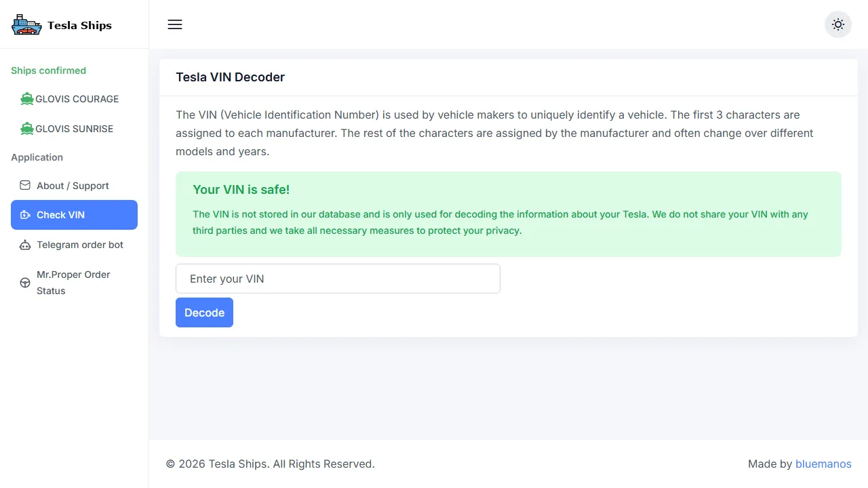868x488 pixels.
Task: Focus the Enter your VIN field
Action: pos(338,279)
